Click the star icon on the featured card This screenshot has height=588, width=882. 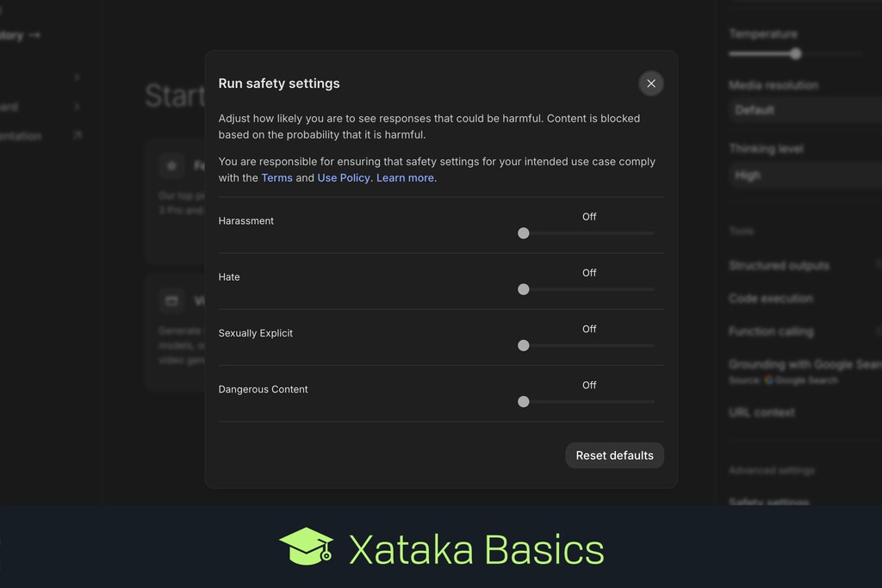[171, 164]
